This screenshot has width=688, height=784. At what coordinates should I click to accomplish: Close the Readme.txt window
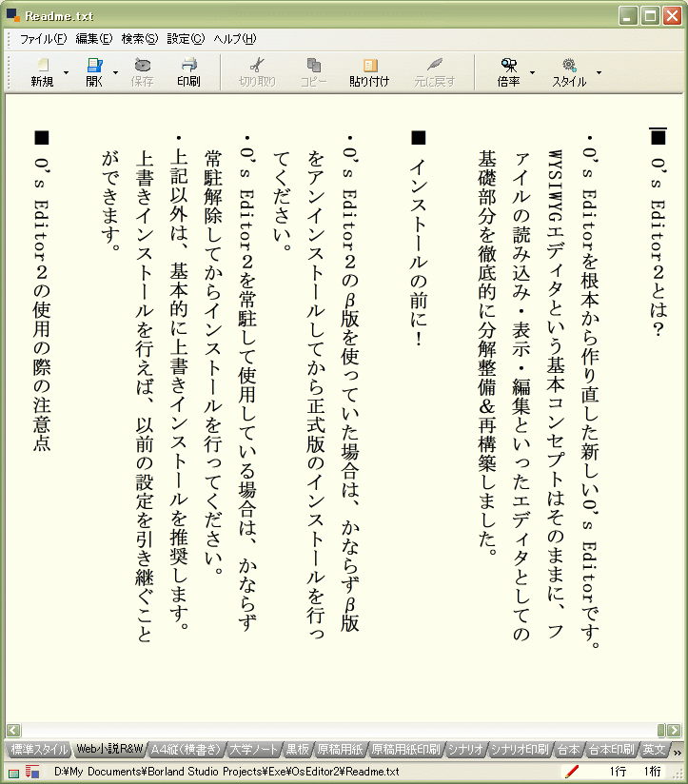tap(673, 15)
